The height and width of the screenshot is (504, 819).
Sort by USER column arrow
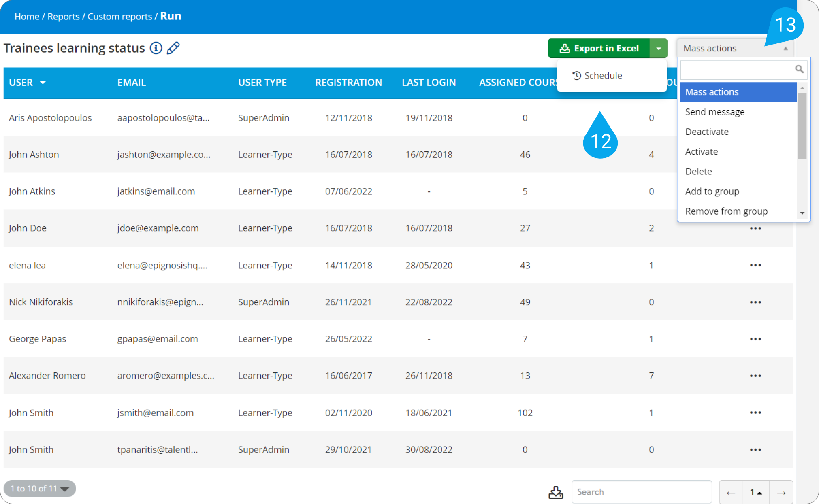(x=43, y=83)
